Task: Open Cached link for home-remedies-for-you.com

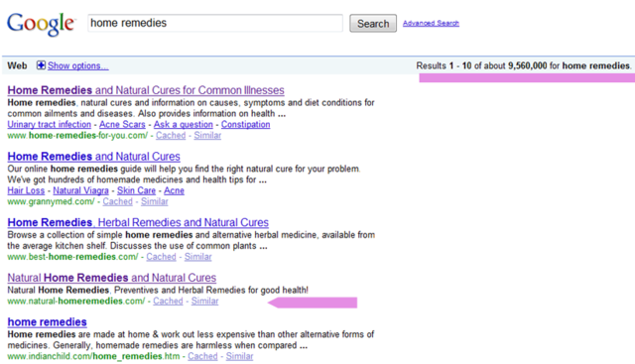Action: click(x=171, y=135)
